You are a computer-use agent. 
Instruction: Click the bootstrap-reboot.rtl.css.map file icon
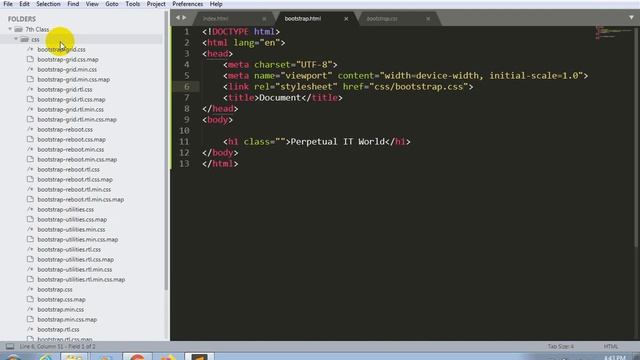pyautogui.click(x=30, y=179)
